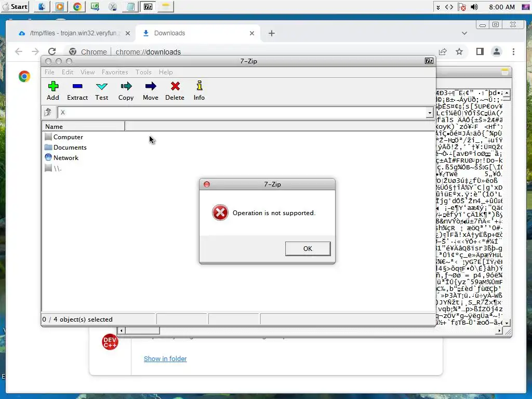Click OK in the 7-Zip error dialog
532x399 pixels.
point(308,249)
